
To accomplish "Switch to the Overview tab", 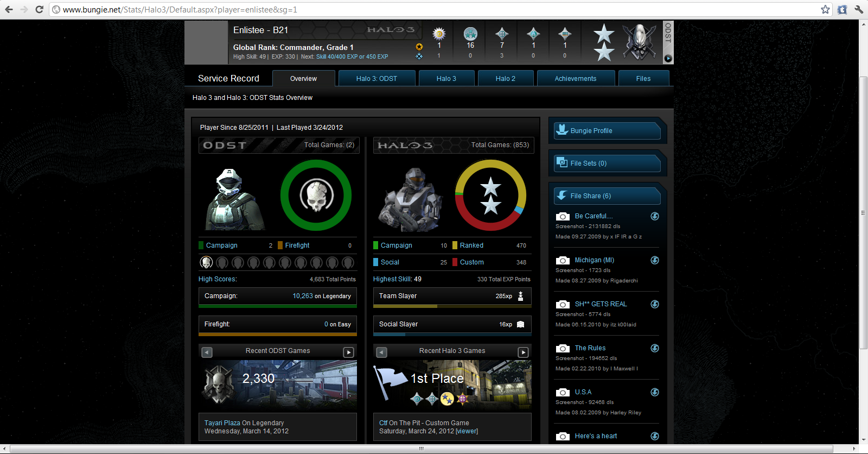I will tap(303, 78).
